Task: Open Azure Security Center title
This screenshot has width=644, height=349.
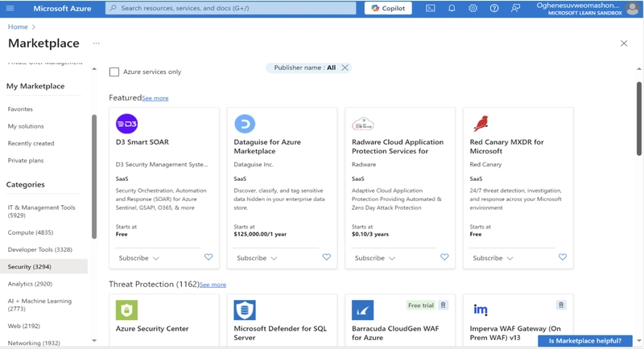Action: [152, 329]
